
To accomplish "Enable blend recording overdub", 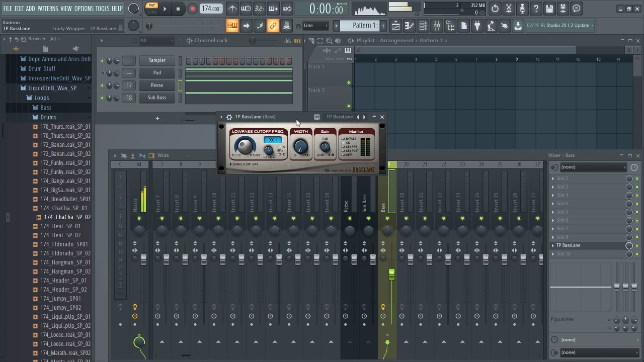I will coord(273,9).
